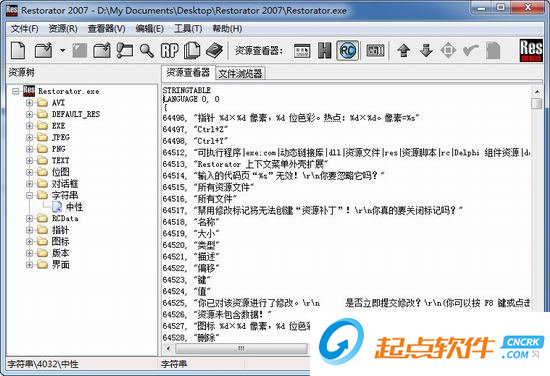This screenshot has width=550, height=376.
Task: Expand the PNG folder
Action: pyautogui.click(x=29, y=149)
